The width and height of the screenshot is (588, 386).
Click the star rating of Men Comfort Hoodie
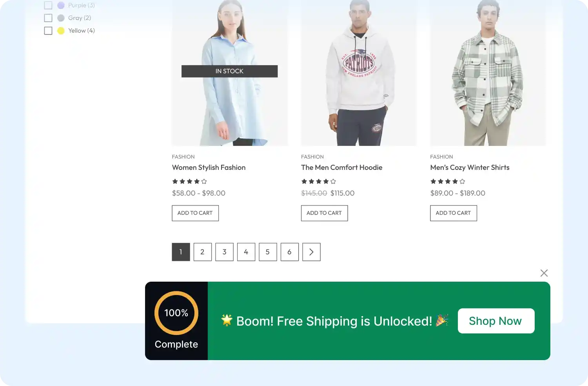[x=318, y=181]
